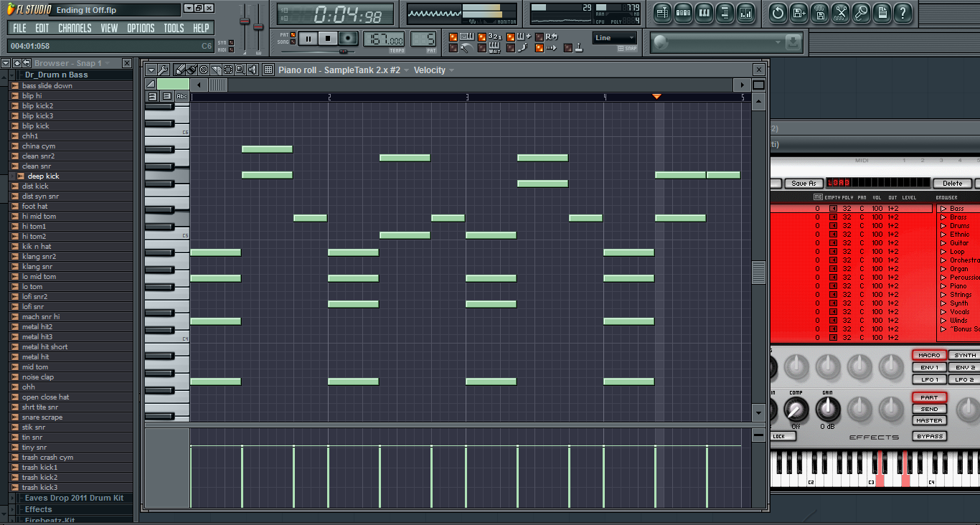Select the slice tool in piano roll
Image resolution: width=980 pixels, height=525 pixels.
pos(216,70)
